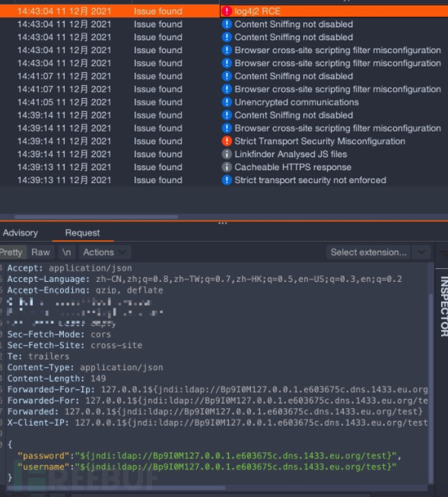Click the icon of the 14:41:07 Browser cross-site scripting row

(227, 89)
